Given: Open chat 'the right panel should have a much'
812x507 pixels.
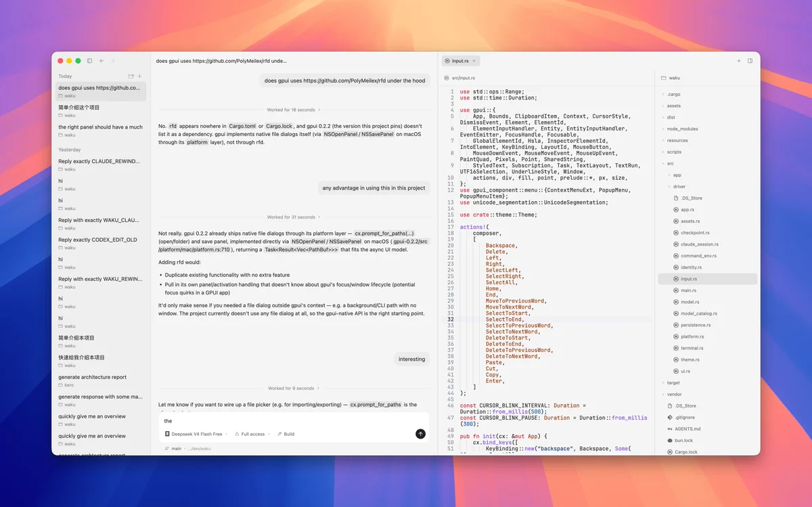Looking at the screenshot, I should 100,130.
